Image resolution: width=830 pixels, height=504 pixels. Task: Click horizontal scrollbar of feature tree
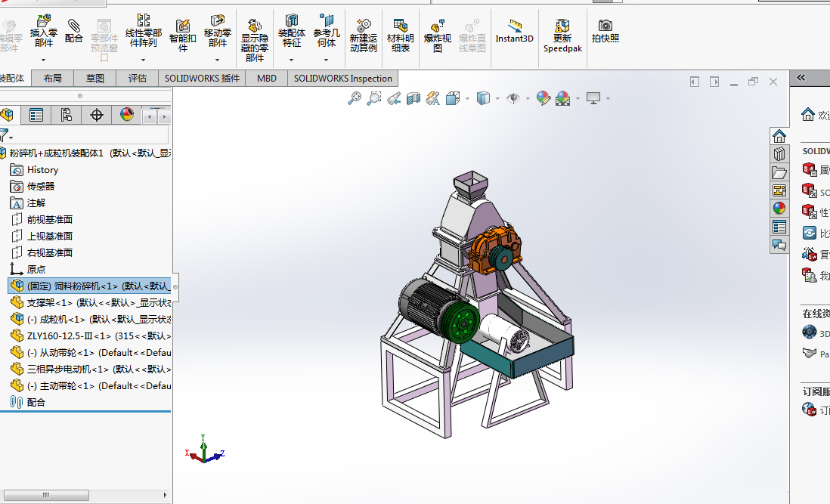(46, 495)
